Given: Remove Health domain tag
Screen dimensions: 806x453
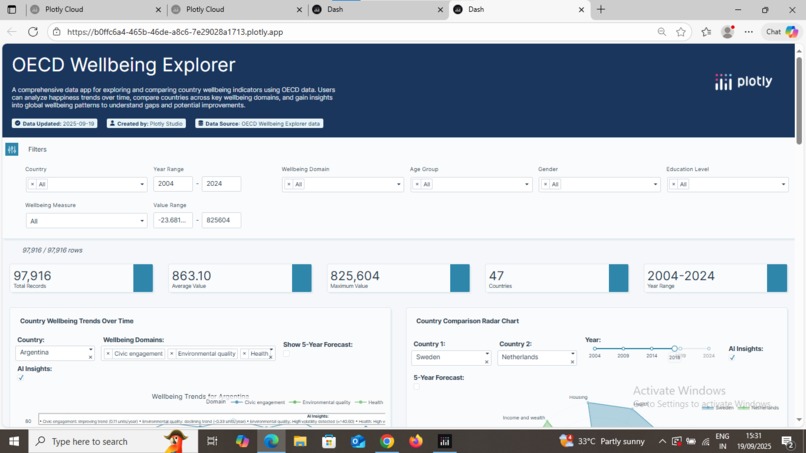Looking at the screenshot, I should point(245,354).
